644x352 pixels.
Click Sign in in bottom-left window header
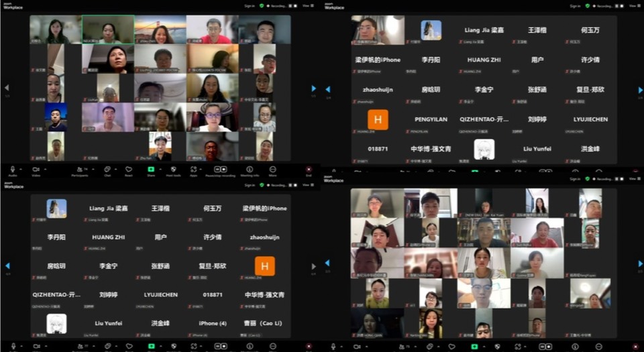pyautogui.click(x=250, y=184)
